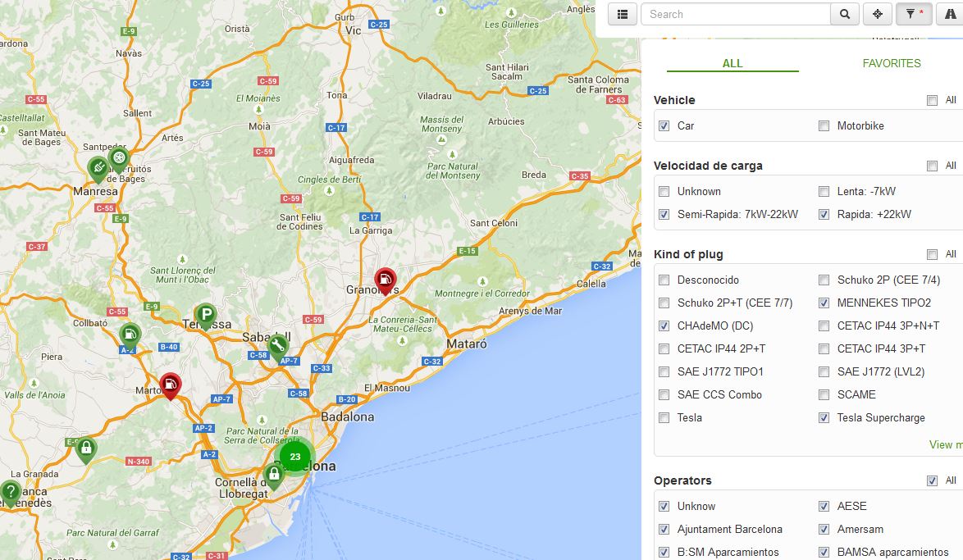Switch to the ALL tab
The height and width of the screenshot is (560, 963).
point(733,63)
